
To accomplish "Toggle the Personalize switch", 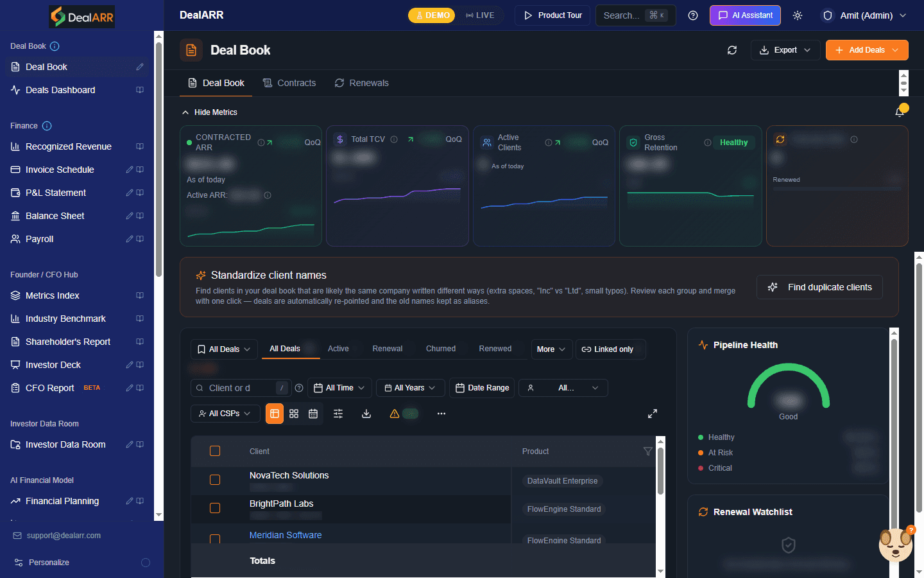I will click(x=145, y=563).
